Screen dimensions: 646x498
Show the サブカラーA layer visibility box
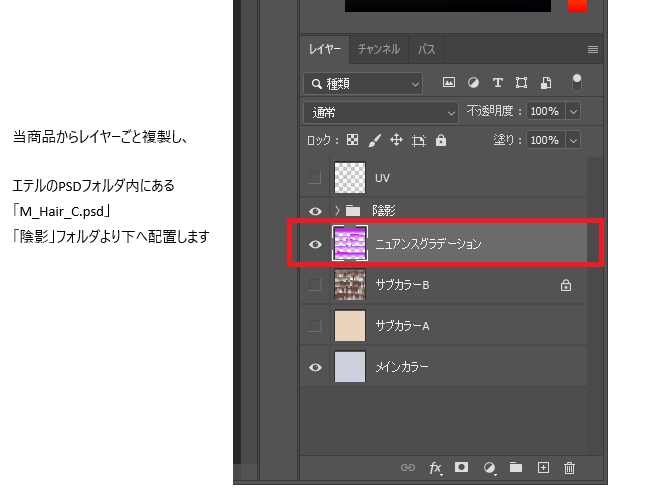tap(315, 325)
